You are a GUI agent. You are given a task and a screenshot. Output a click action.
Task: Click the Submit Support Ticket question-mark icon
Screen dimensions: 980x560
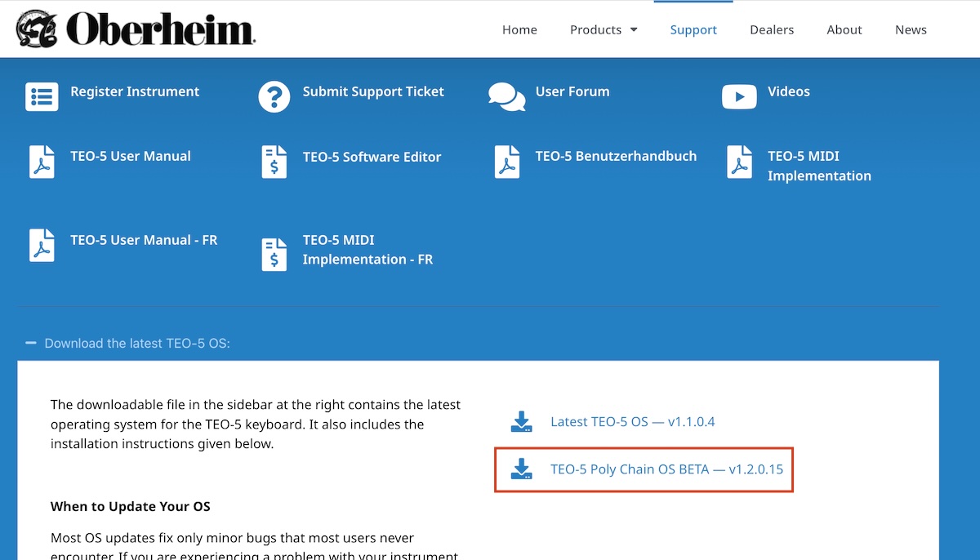coord(274,96)
